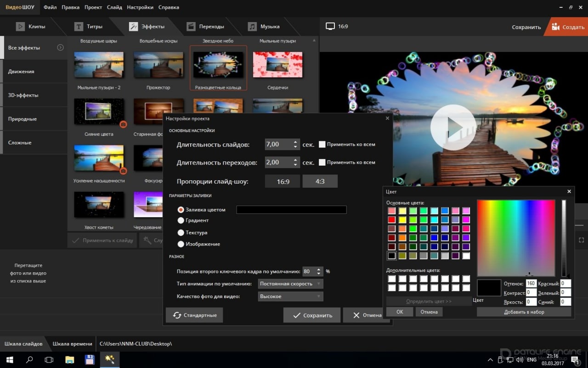The width and height of the screenshot is (588, 368).
Task: Click the black fill color bar
Action: click(x=291, y=210)
